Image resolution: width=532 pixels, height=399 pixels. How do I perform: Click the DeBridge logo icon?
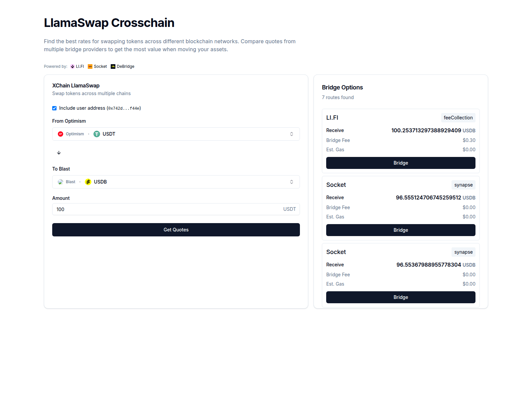tap(113, 66)
